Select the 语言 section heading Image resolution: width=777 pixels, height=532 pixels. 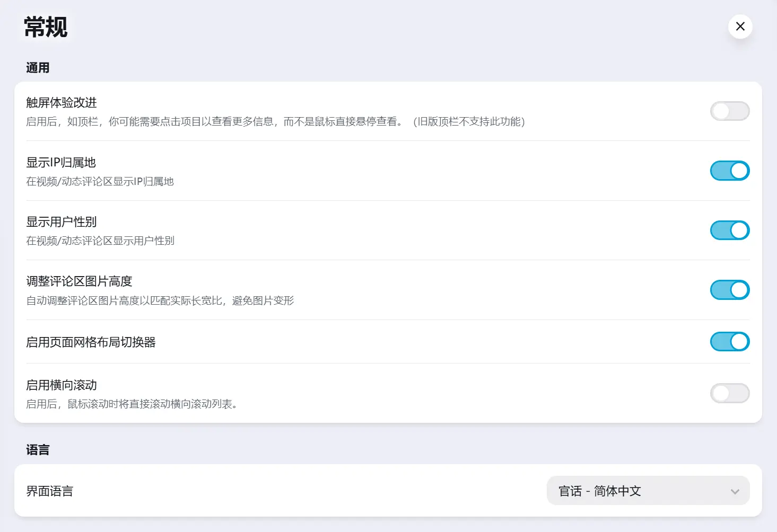tap(38, 450)
